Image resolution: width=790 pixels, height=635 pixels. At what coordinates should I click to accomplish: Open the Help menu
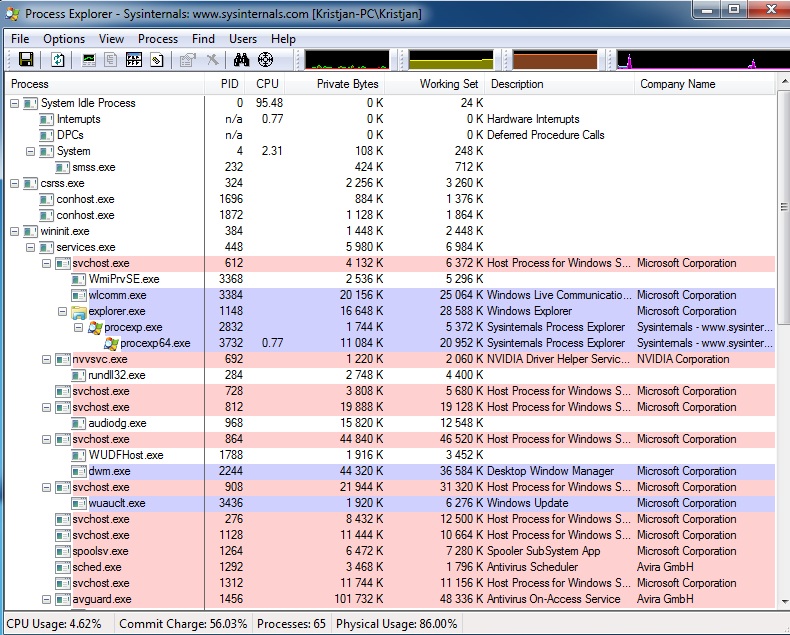point(283,39)
